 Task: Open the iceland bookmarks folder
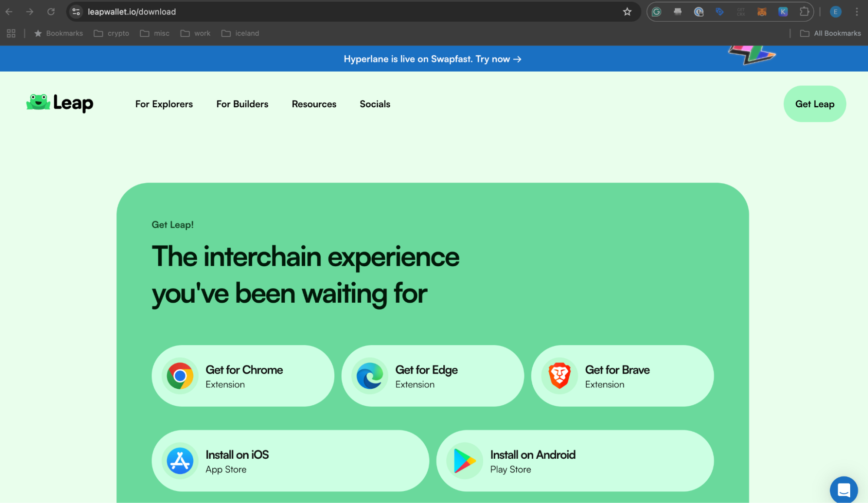(x=240, y=33)
